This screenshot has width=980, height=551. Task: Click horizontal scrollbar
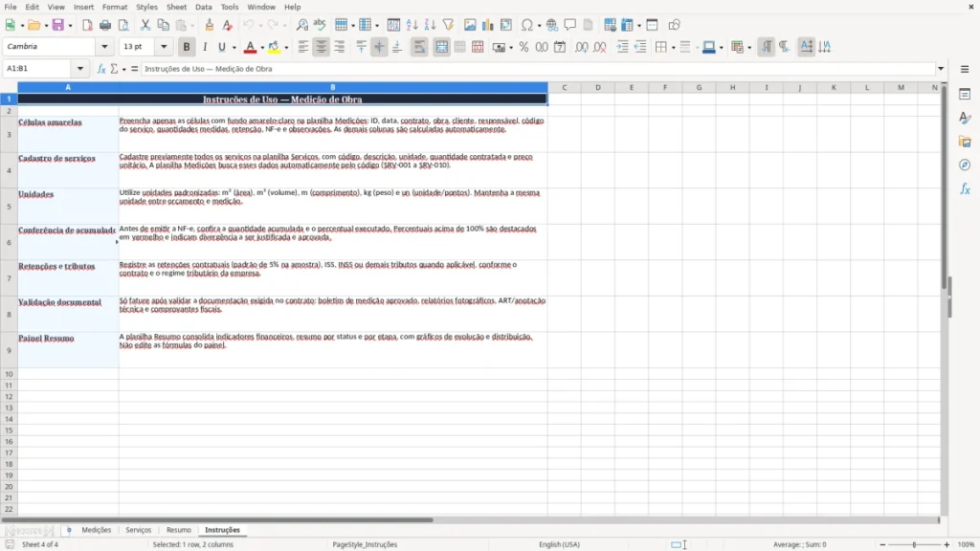coord(217,519)
